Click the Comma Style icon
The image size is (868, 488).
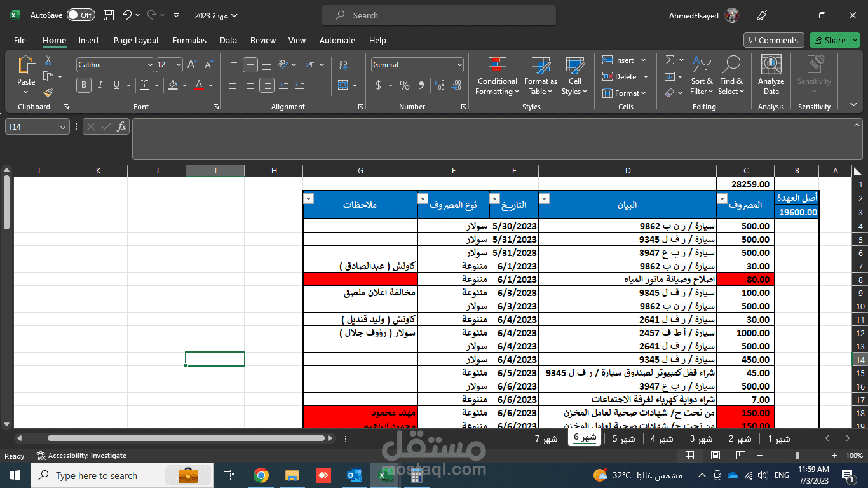(x=421, y=85)
